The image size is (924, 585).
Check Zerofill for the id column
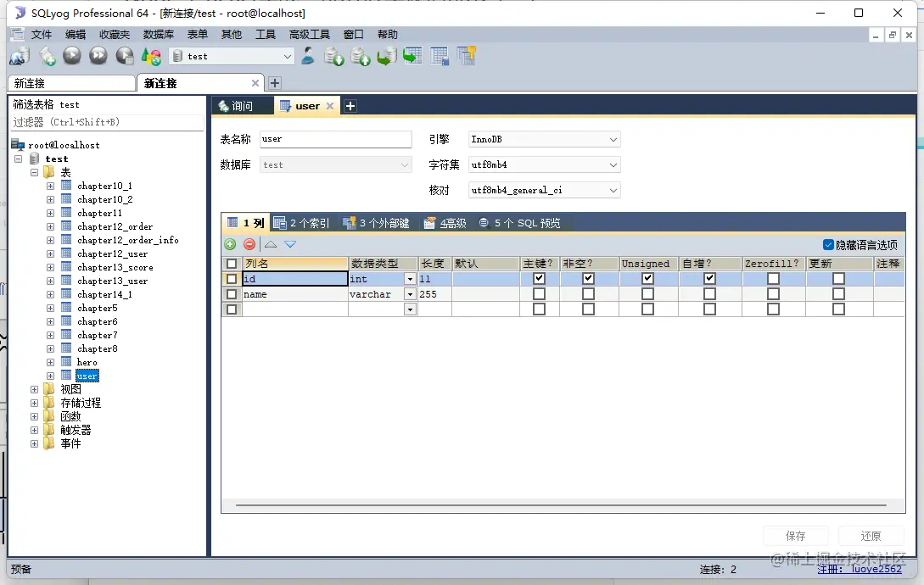tap(773, 278)
